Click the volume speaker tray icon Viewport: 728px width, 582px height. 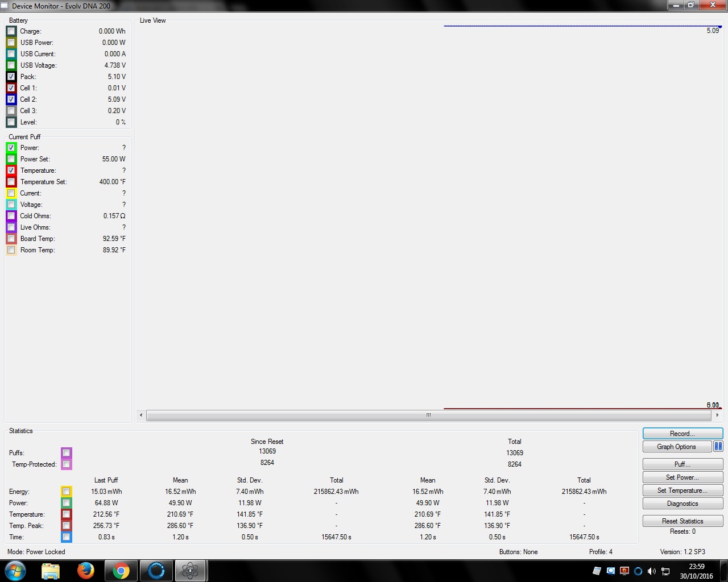pos(652,571)
